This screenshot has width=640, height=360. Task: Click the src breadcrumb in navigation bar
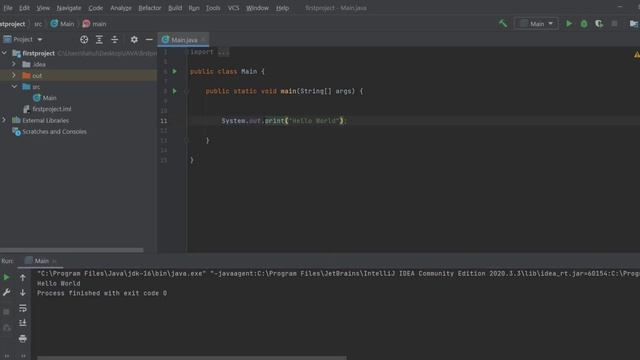38,24
